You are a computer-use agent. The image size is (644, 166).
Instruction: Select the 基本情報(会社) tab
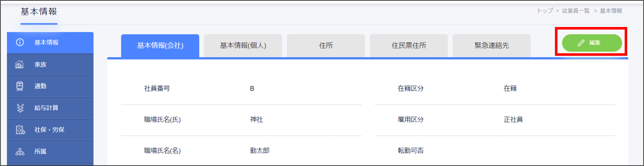click(x=160, y=46)
